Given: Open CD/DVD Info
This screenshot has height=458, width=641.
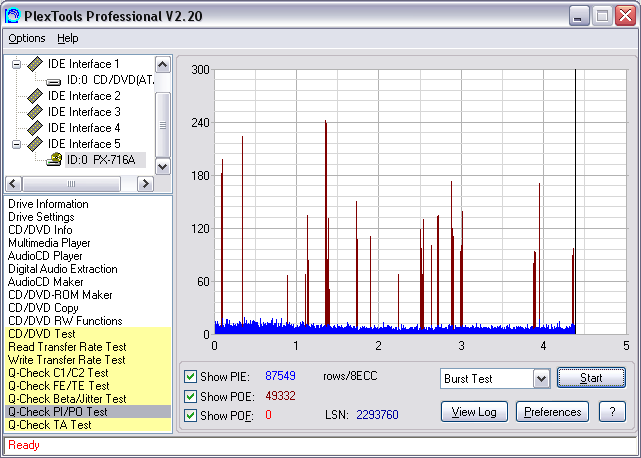Looking at the screenshot, I should [x=40, y=230].
